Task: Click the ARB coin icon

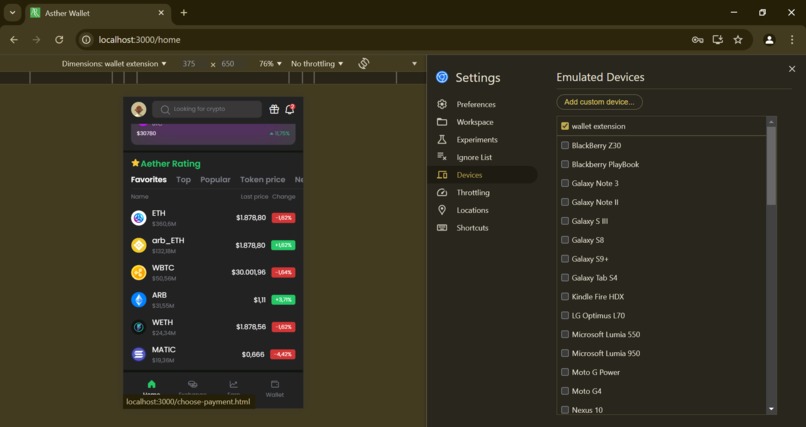Action: pos(139,300)
